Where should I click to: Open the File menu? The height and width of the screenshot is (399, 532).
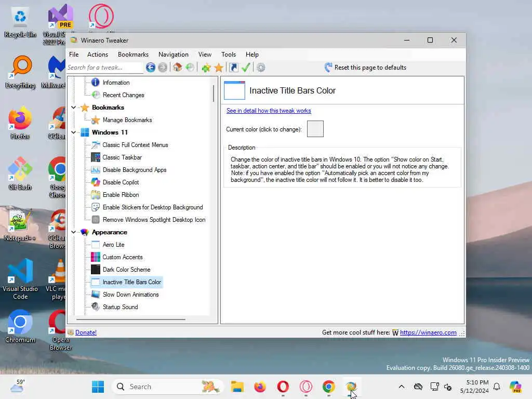[x=74, y=54]
